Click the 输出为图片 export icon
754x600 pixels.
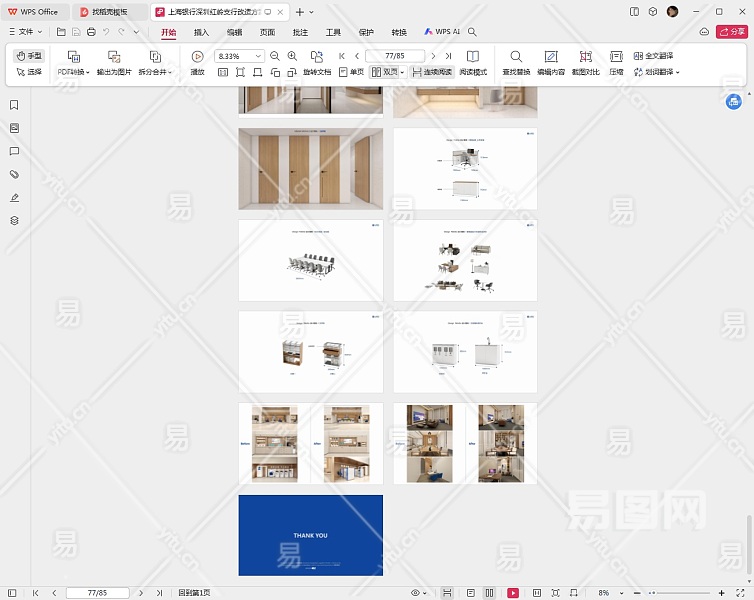[x=114, y=57]
